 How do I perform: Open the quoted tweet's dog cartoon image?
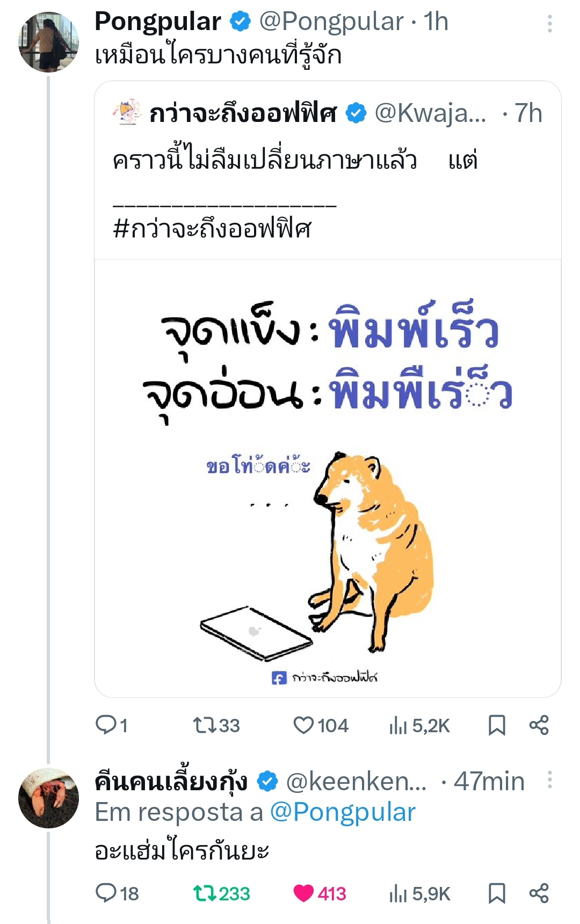(x=328, y=478)
